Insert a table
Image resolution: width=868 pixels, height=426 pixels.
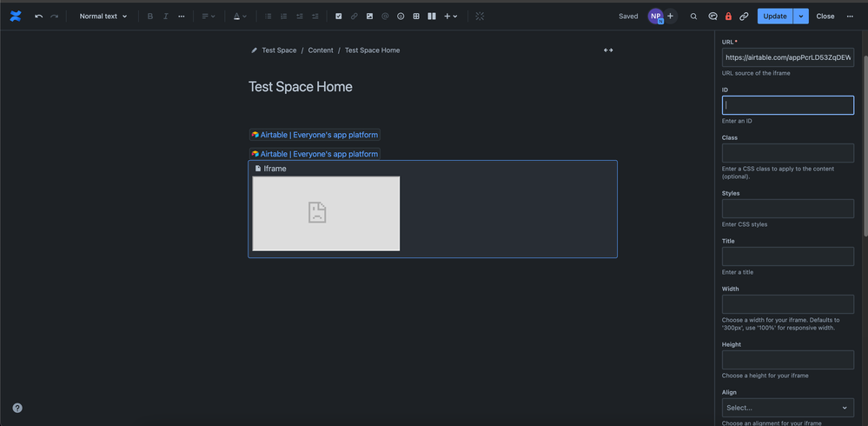click(x=416, y=16)
